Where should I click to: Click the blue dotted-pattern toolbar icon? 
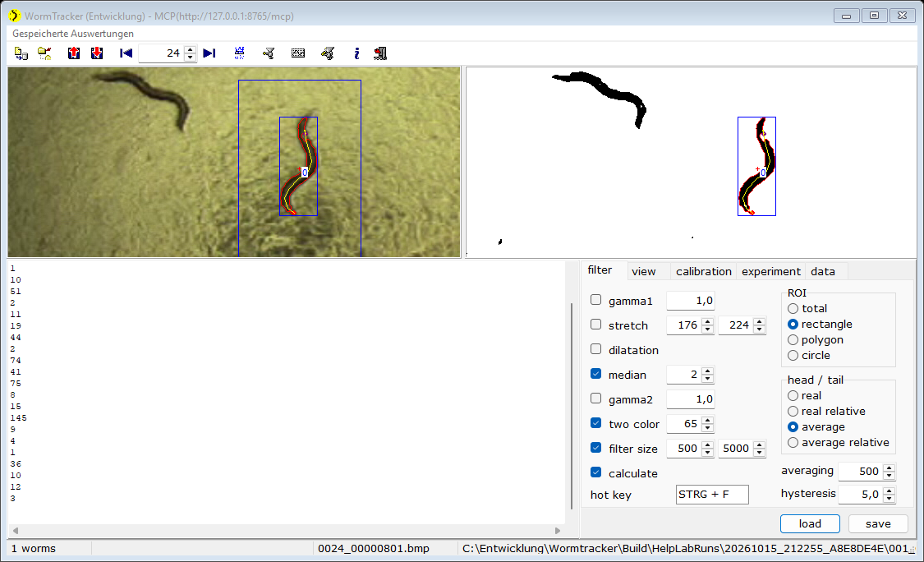click(x=239, y=53)
